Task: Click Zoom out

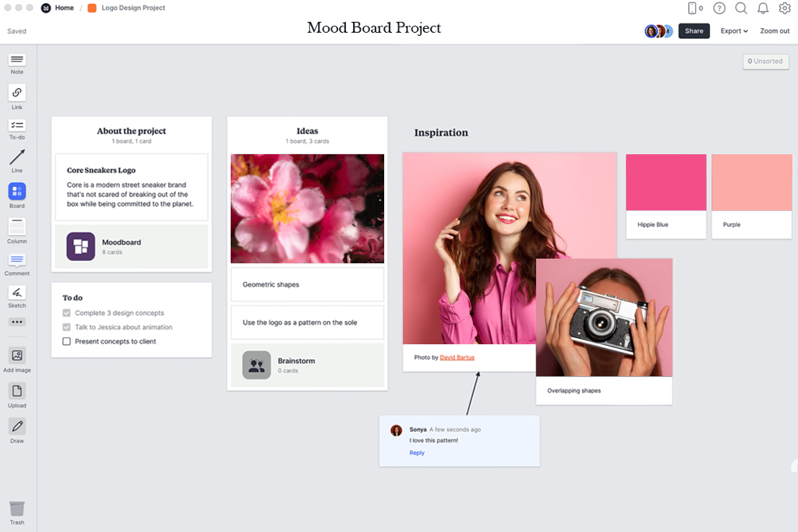Action: (775, 31)
